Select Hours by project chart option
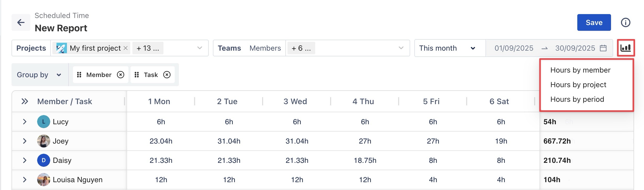Image resolution: width=644 pixels, height=190 pixels. pos(578,85)
